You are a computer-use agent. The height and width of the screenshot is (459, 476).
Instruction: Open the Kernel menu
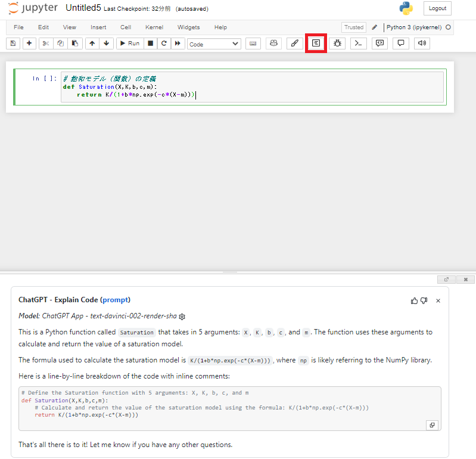tap(154, 27)
